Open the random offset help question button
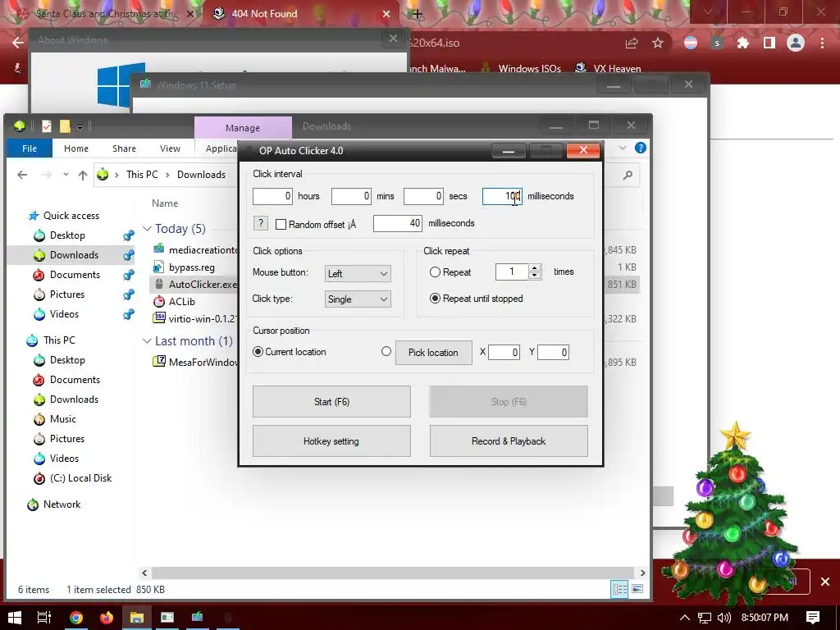The image size is (840, 630). (260, 223)
